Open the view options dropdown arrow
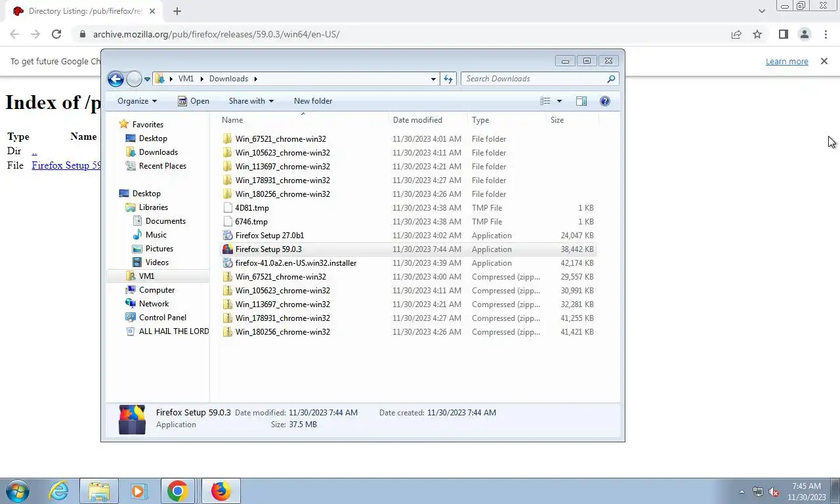 (x=559, y=101)
